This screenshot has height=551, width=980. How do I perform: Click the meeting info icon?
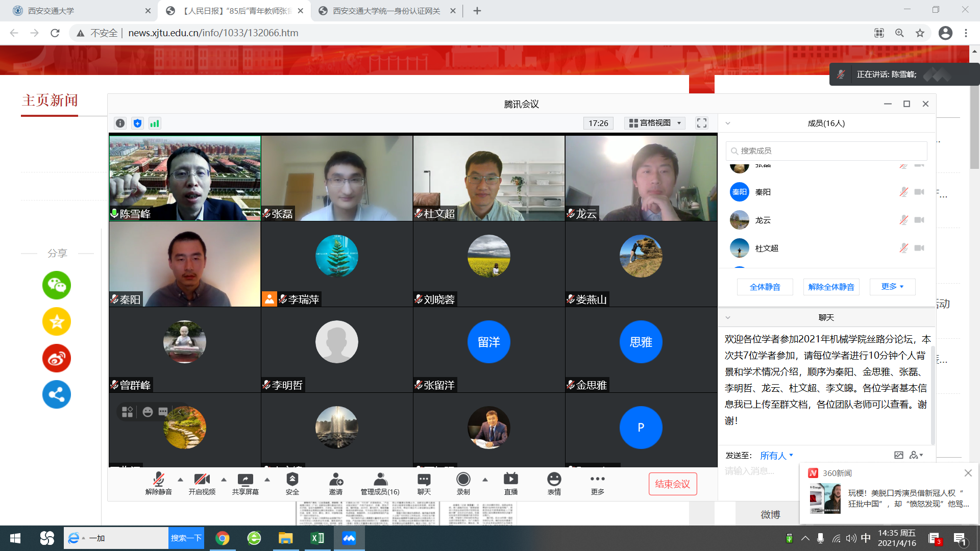120,123
